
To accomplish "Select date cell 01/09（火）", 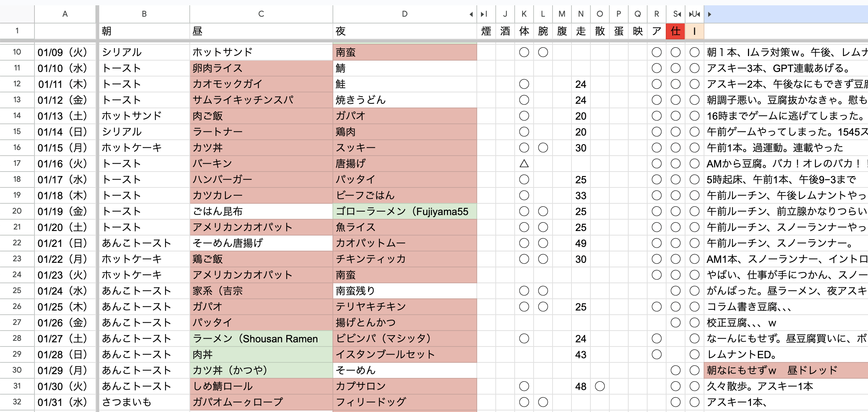I will click(x=65, y=52).
